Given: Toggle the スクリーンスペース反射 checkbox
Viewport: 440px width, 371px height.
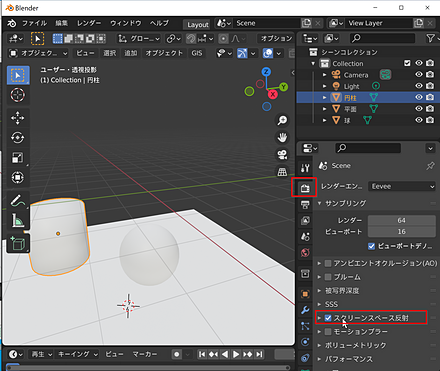Looking at the screenshot, I should click(328, 318).
